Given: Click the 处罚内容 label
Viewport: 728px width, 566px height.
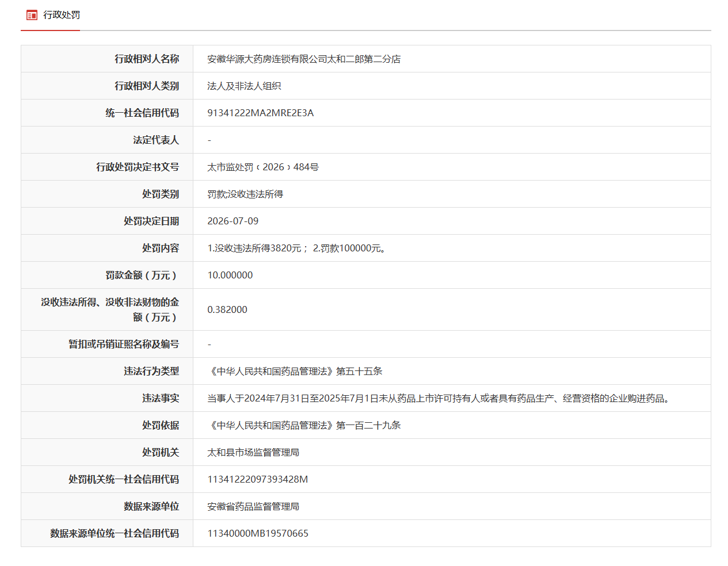Looking at the screenshot, I should [x=161, y=248].
